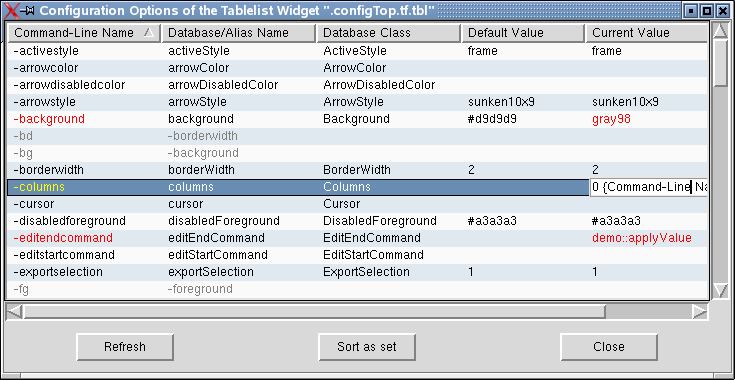Click the vertical scrollbar down arrow
Image resolution: width=735 pixels, height=380 pixels.
[720, 290]
